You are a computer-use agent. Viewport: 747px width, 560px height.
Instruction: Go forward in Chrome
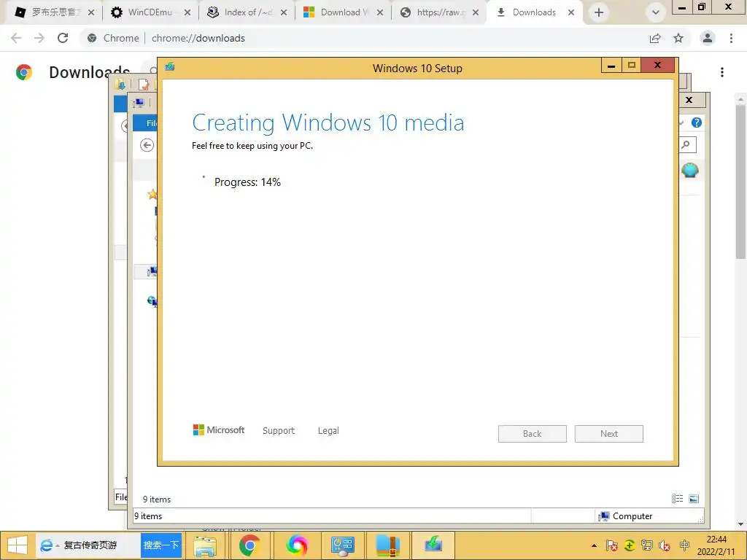tap(39, 38)
